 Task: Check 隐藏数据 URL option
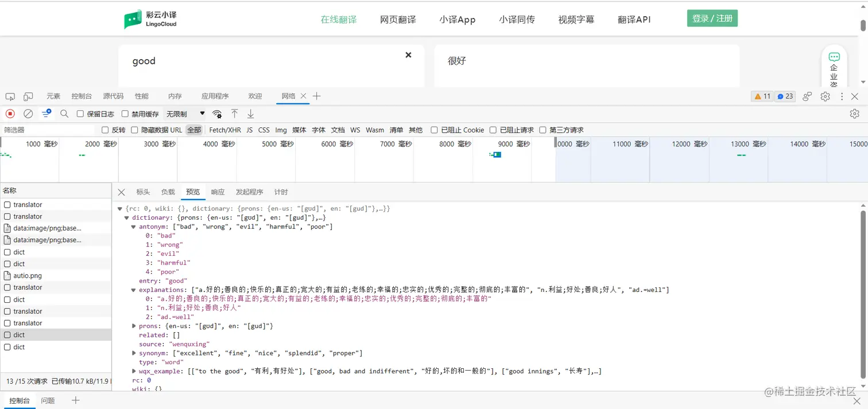tap(135, 130)
